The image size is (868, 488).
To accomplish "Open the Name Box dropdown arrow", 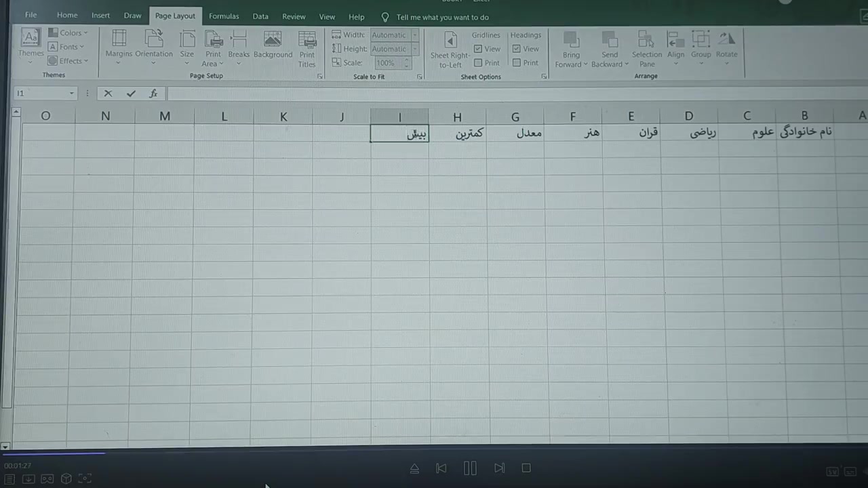I will coord(71,94).
